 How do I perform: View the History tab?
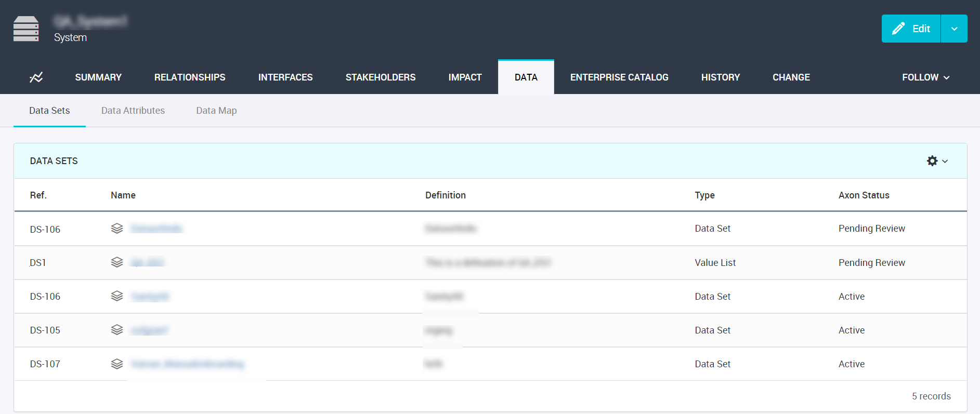click(x=721, y=77)
